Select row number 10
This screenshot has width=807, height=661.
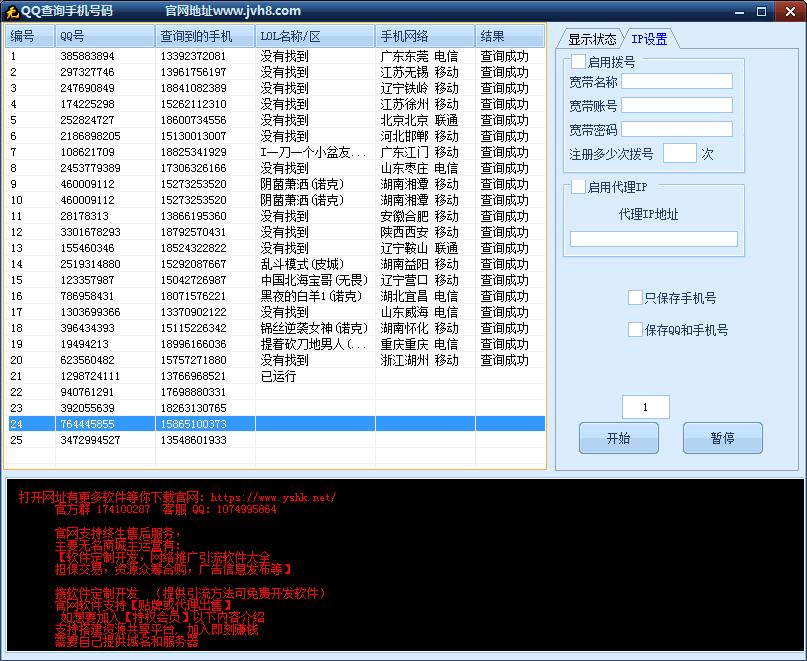point(275,200)
